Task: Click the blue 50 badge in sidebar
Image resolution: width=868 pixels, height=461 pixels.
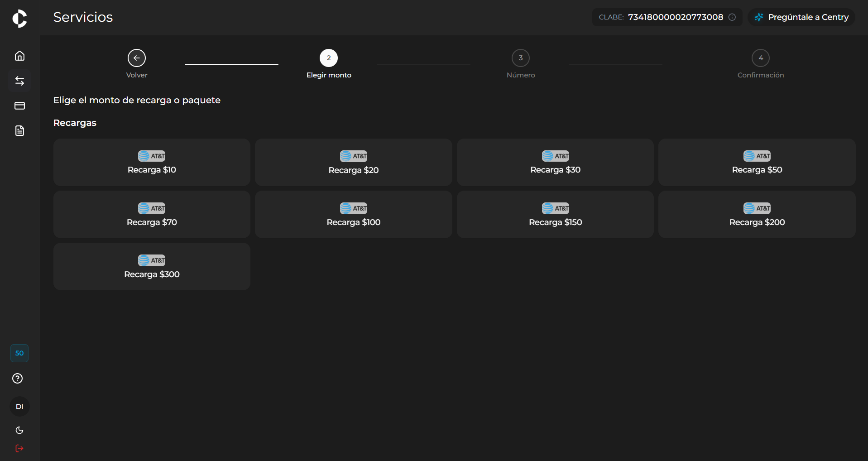Action: (19, 353)
